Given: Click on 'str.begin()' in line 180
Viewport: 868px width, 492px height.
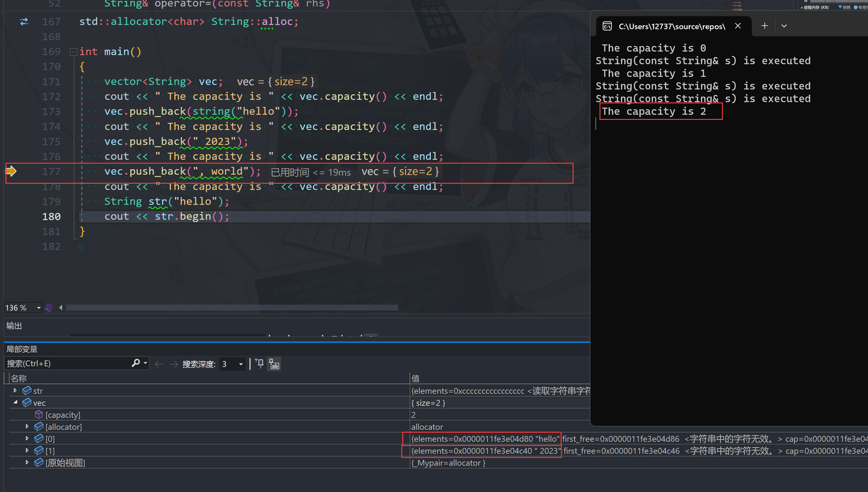Looking at the screenshot, I should [189, 216].
